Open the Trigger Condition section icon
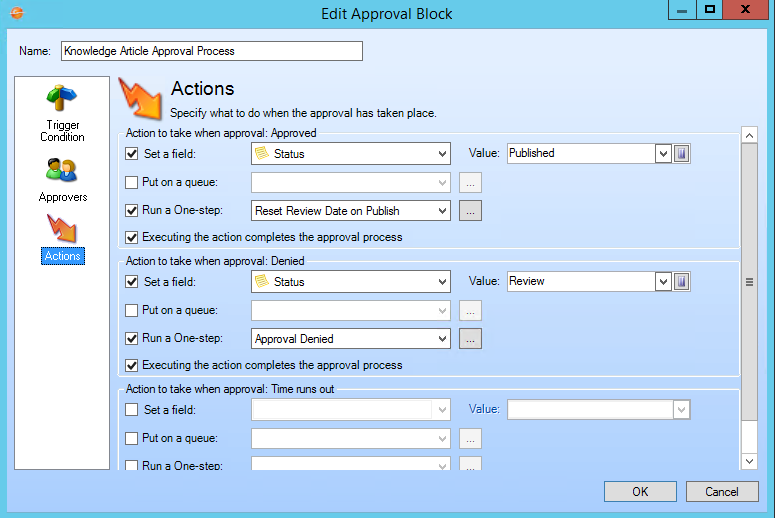This screenshot has width=775, height=518. tap(62, 100)
